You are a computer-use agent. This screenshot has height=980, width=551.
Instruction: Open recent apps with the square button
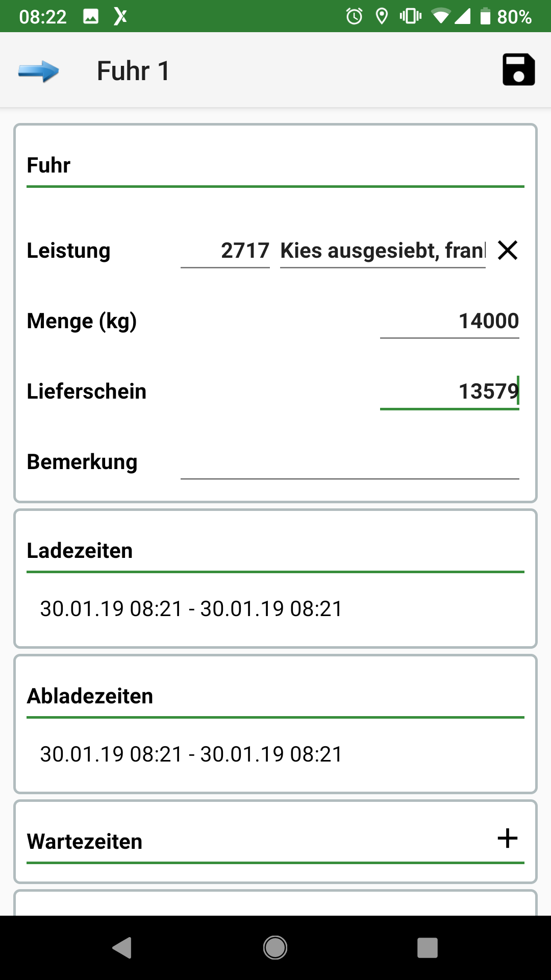(x=428, y=948)
